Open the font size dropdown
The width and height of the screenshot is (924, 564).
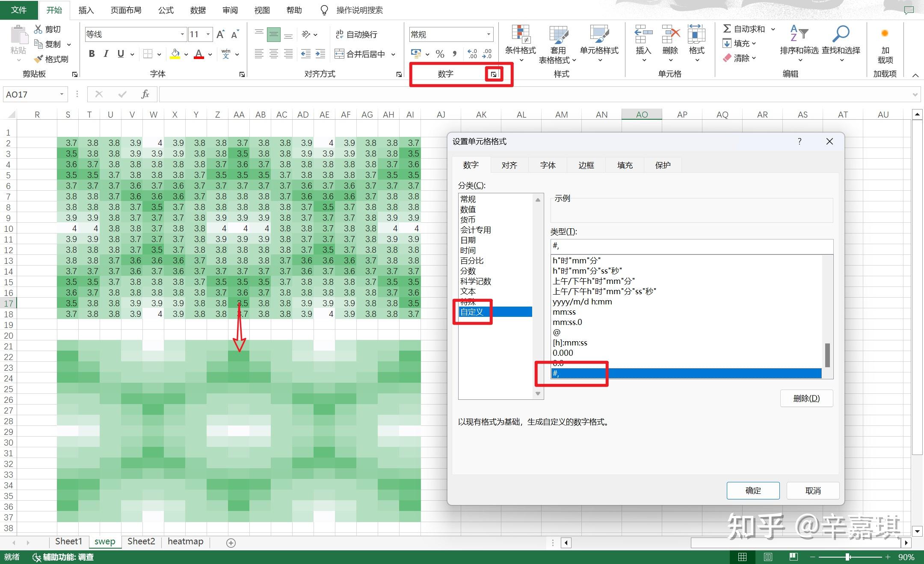tap(208, 34)
